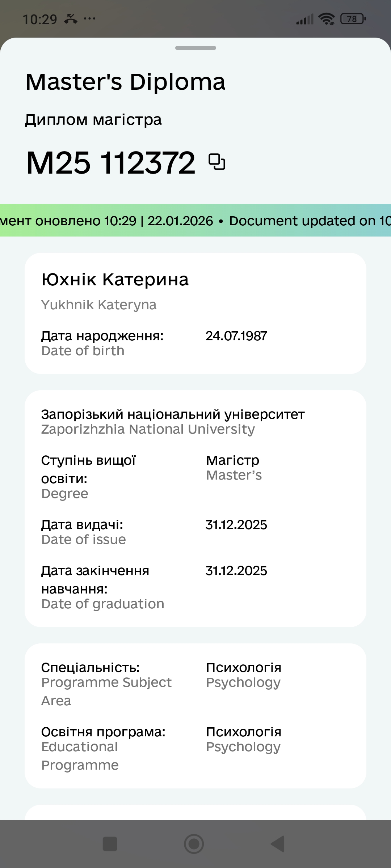Tap the three-dots notification overflow icon
The height and width of the screenshot is (868, 391).
[89, 18]
